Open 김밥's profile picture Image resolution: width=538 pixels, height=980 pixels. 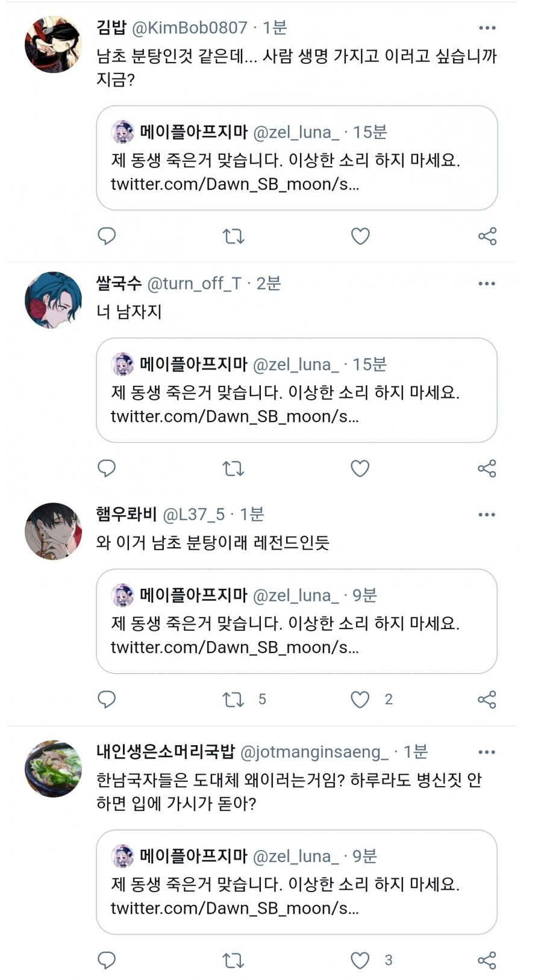click(x=53, y=45)
